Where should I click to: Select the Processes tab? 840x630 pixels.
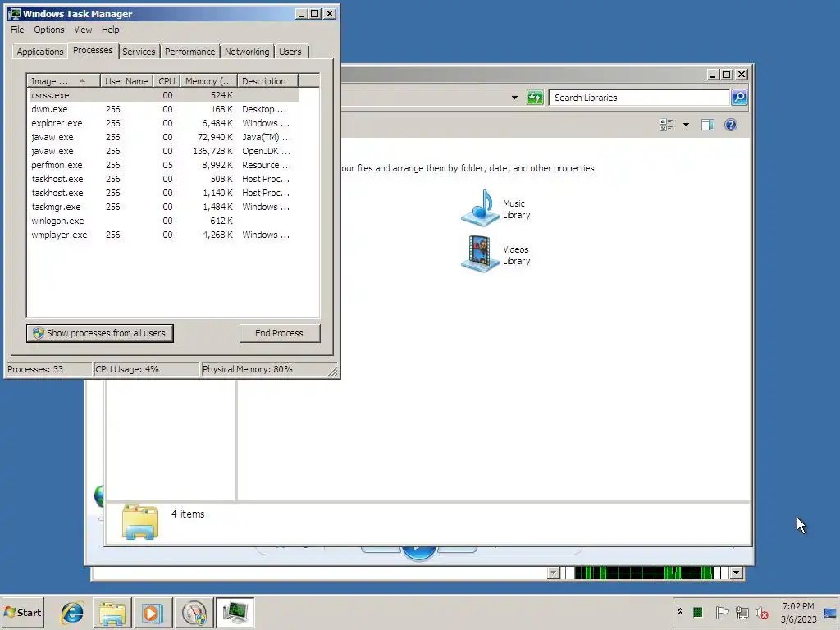pos(93,50)
